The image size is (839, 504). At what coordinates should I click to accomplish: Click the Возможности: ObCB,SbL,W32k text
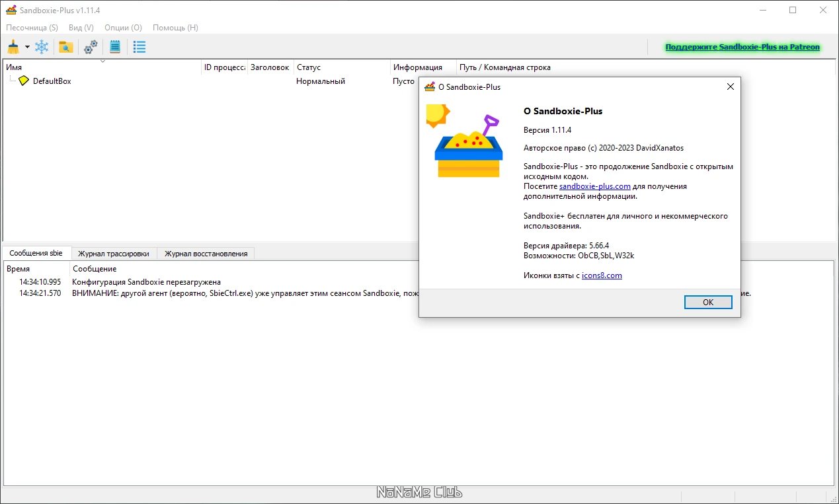click(x=579, y=256)
